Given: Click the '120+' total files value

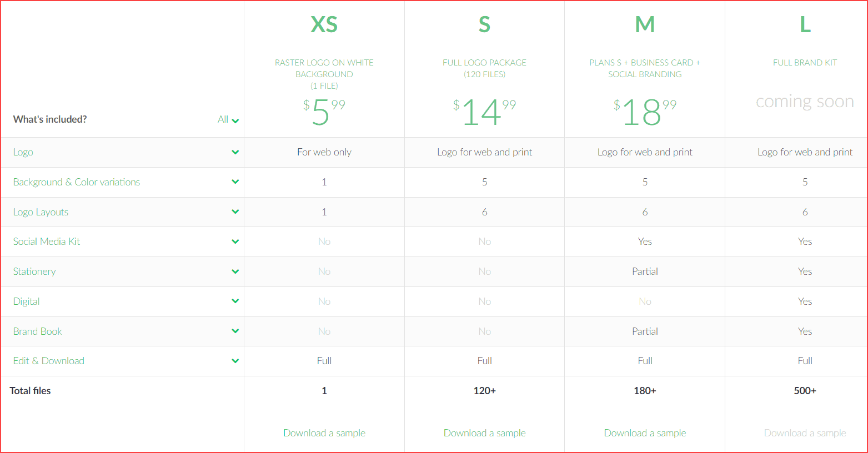Looking at the screenshot, I should click(x=485, y=391).
